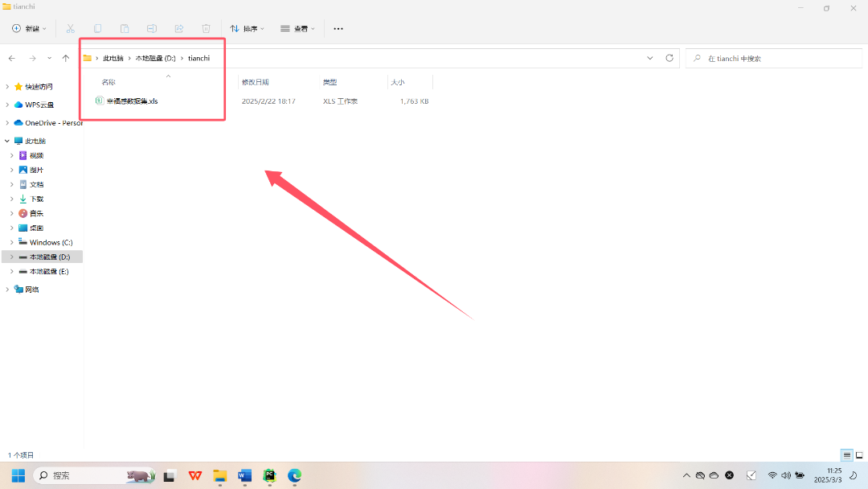
Task: Open File Explorer from the taskbar
Action: 219,475
